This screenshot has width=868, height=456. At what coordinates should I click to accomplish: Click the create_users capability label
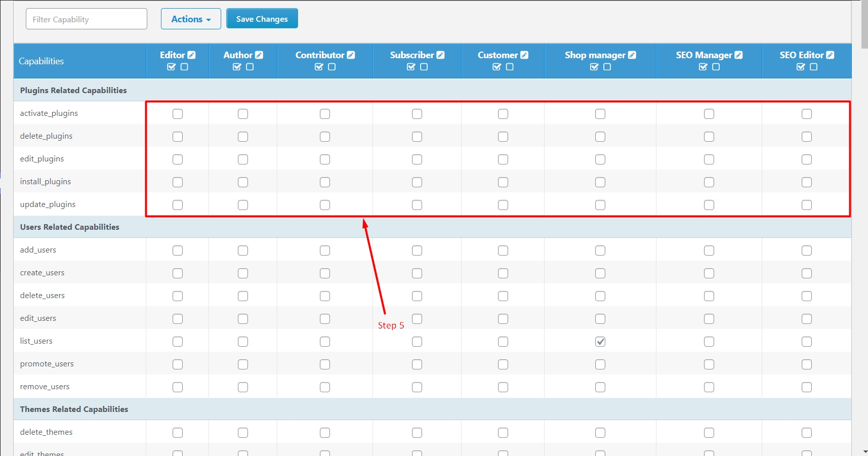pos(42,273)
